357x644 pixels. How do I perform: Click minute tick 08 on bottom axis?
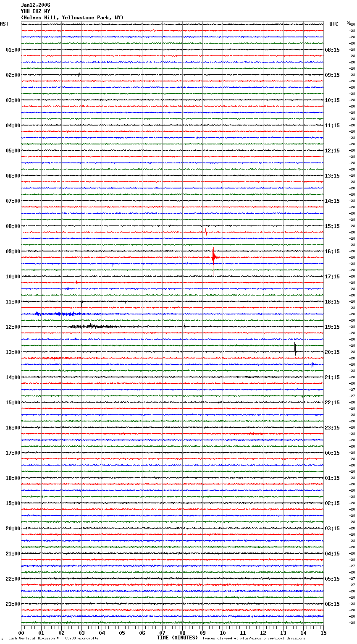182,633
